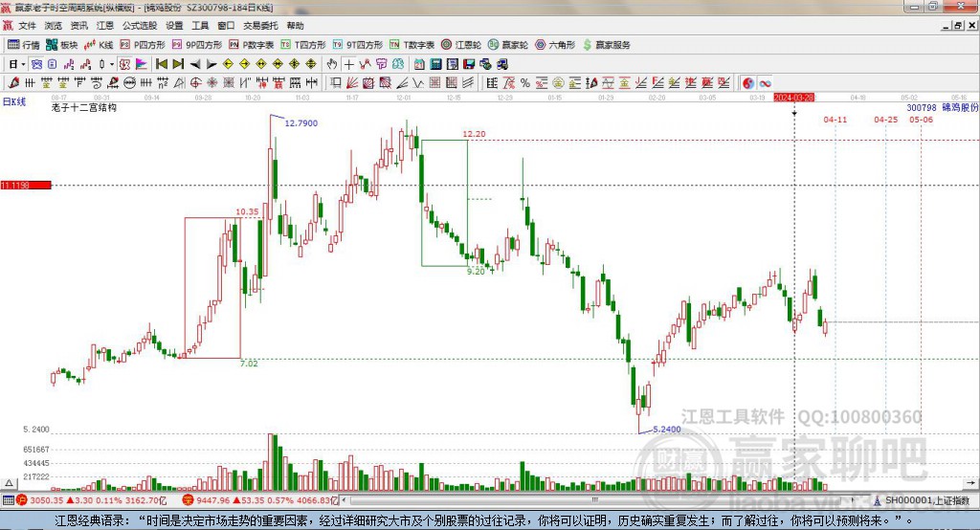Viewport: 980px width, 530px height.
Task: Open the 窗口 menu
Action: [226, 26]
